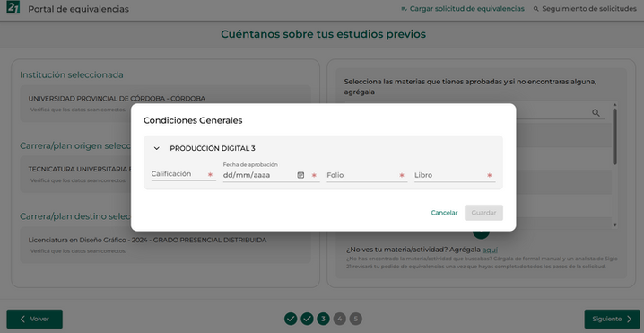Click the 'aquí' link to add materia
Viewport: 644px width, 333px height.
click(490, 250)
